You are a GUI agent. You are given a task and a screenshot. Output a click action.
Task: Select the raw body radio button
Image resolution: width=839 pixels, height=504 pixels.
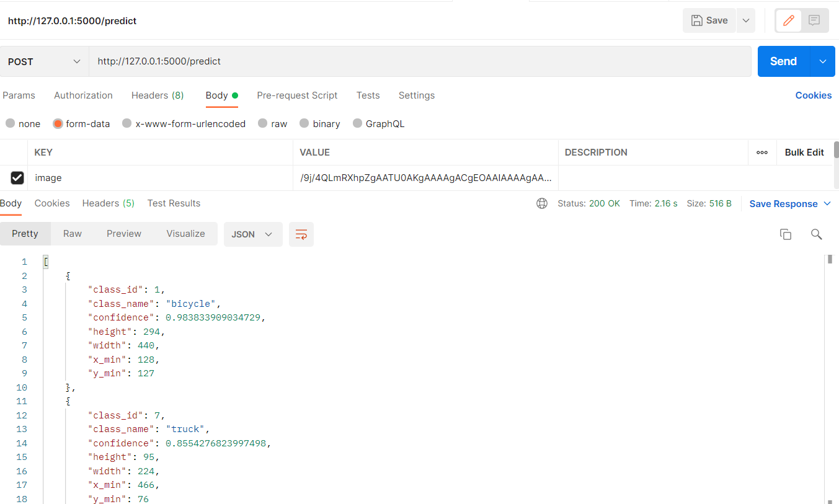pos(262,123)
